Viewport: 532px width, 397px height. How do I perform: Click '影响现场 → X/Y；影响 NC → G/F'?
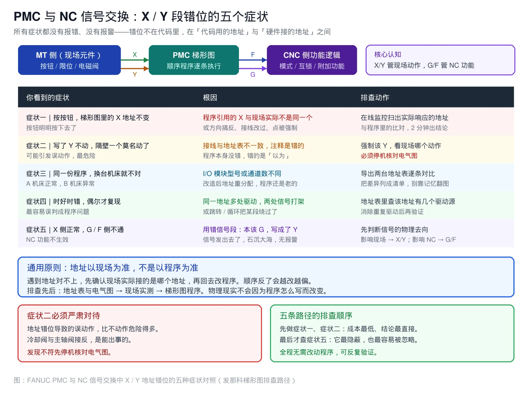(408, 240)
